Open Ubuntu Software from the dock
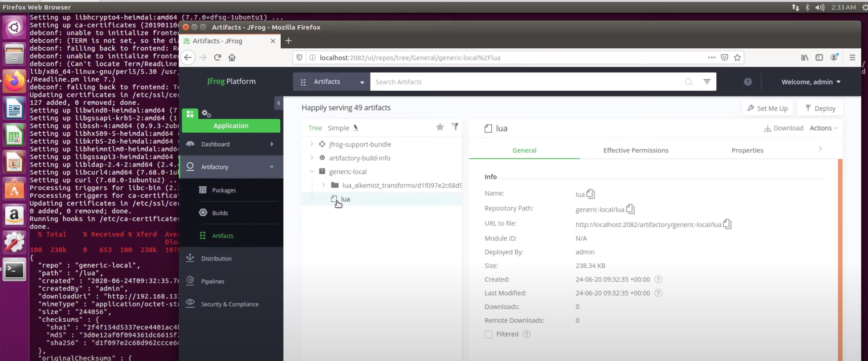The height and width of the screenshot is (361, 868). 14,189
